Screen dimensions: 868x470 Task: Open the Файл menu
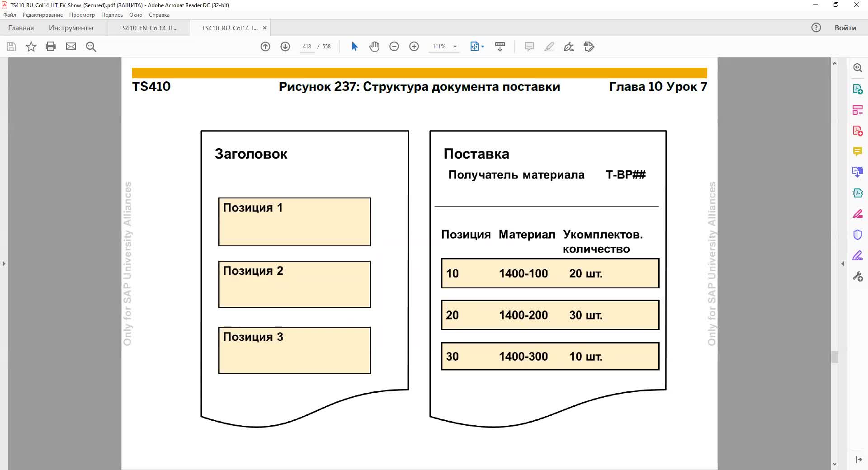[9, 15]
